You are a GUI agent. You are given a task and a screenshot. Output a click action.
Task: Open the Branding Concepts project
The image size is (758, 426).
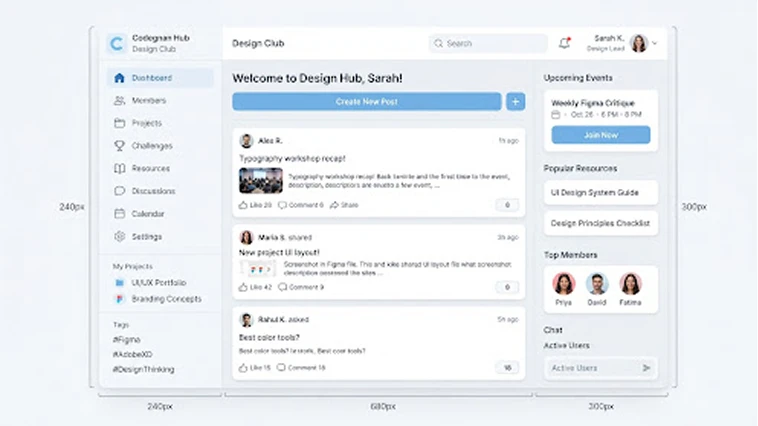coord(166,299)
